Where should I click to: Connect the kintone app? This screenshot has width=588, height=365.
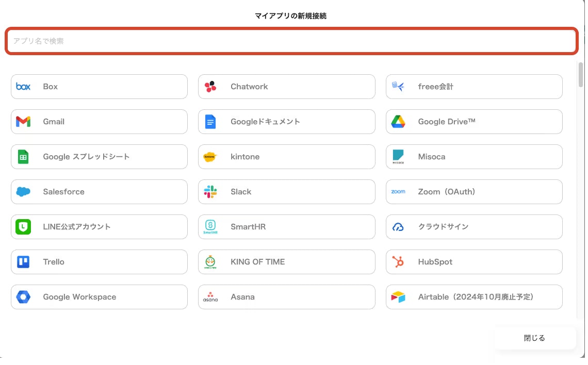[286, 157]
